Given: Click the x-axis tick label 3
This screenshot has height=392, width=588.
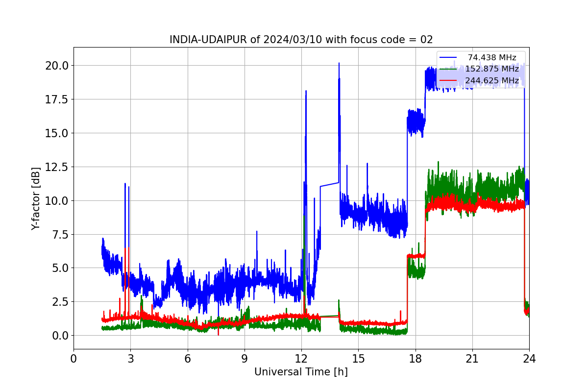Looking at the screenshot, I should [x=130, y=358].
